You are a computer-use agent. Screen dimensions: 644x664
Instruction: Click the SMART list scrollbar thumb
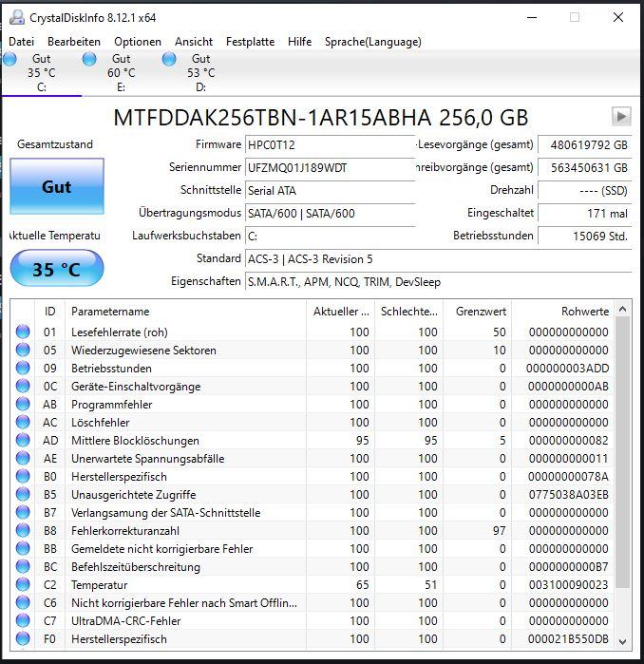click(x=622, y=452)
